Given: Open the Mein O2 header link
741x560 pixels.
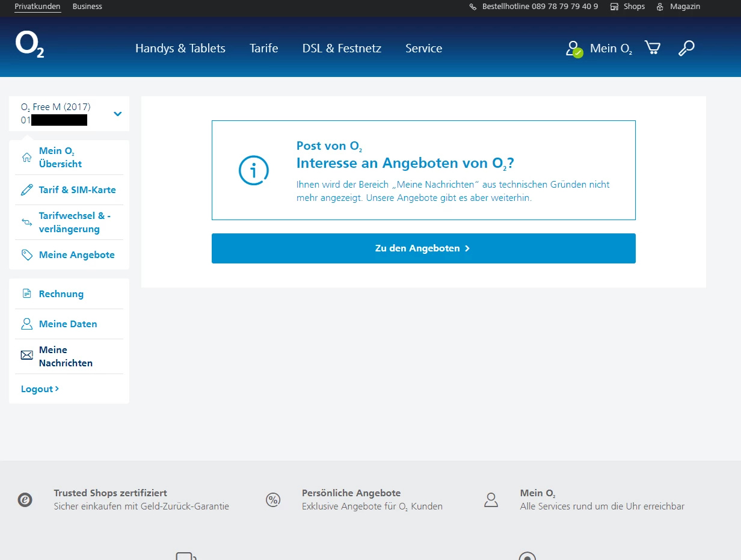Looking at the screenshot, I should (611, 49).
